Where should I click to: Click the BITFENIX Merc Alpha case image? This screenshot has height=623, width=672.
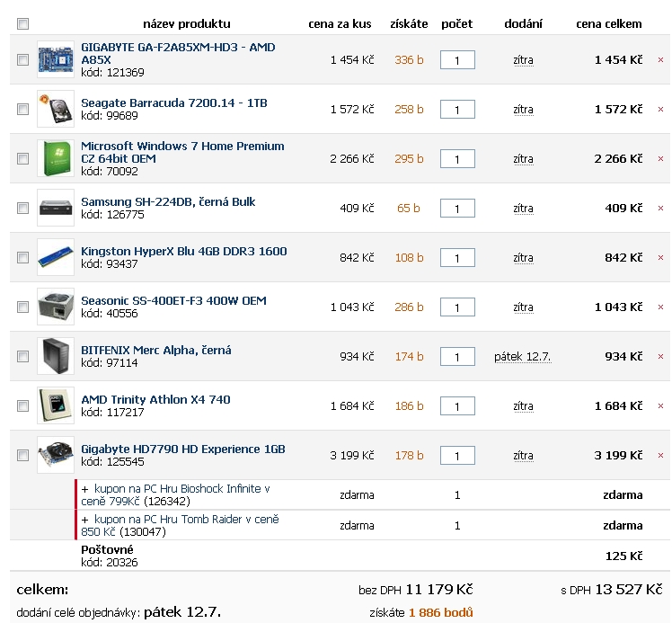(56, 356)
